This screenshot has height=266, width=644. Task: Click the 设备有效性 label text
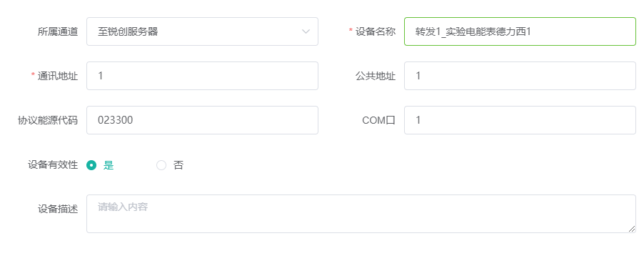coord(53,165)
